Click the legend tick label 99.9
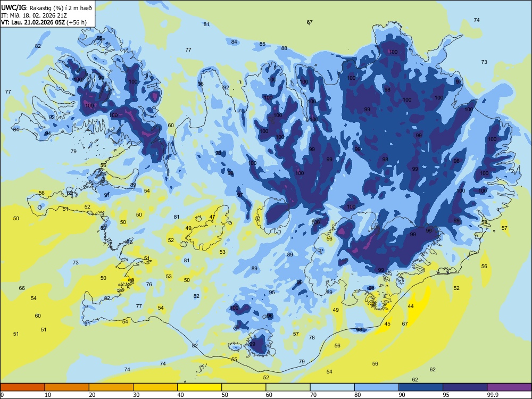The image size is (532, 399). (x=493, y=395)
